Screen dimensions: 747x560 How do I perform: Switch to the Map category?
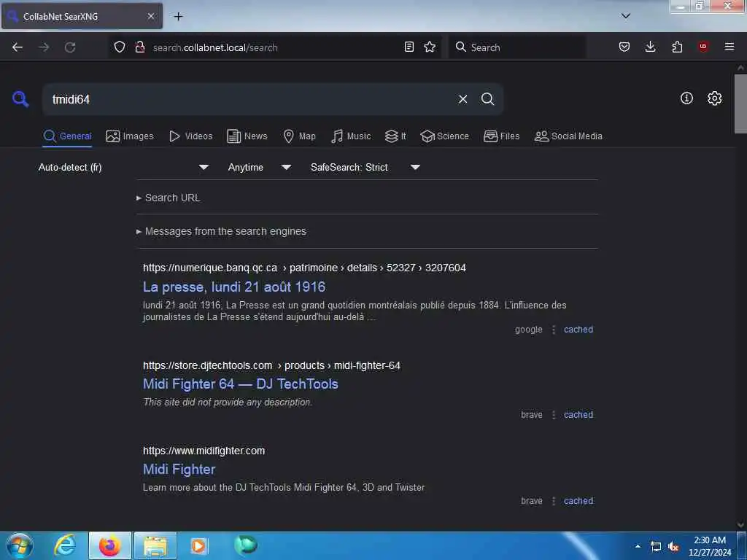pos(299,136)
